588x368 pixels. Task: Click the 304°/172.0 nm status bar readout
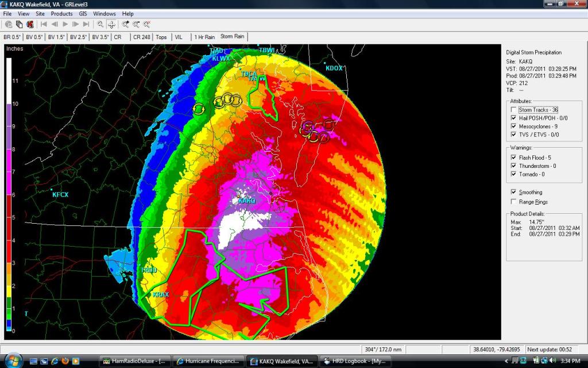pyautogui.click(x=383, y=349)
